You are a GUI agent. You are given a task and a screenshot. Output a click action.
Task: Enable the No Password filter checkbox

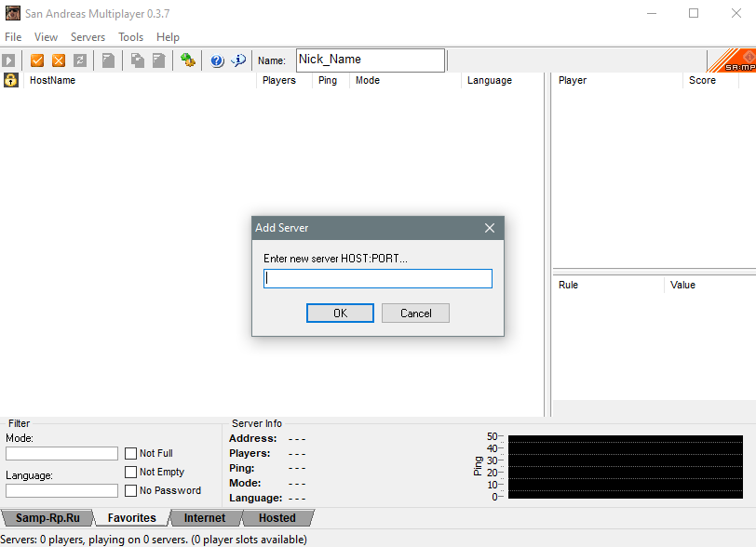[x=130, y=490]
